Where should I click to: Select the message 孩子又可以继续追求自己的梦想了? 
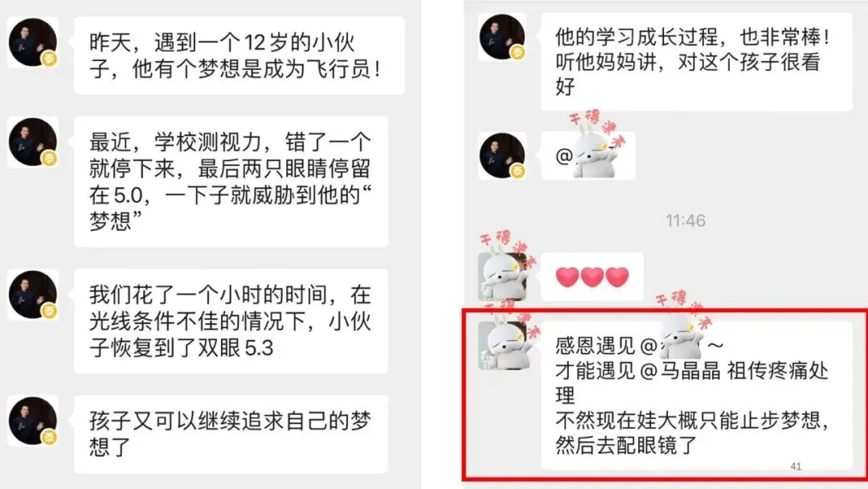click(x=231, y=434)
